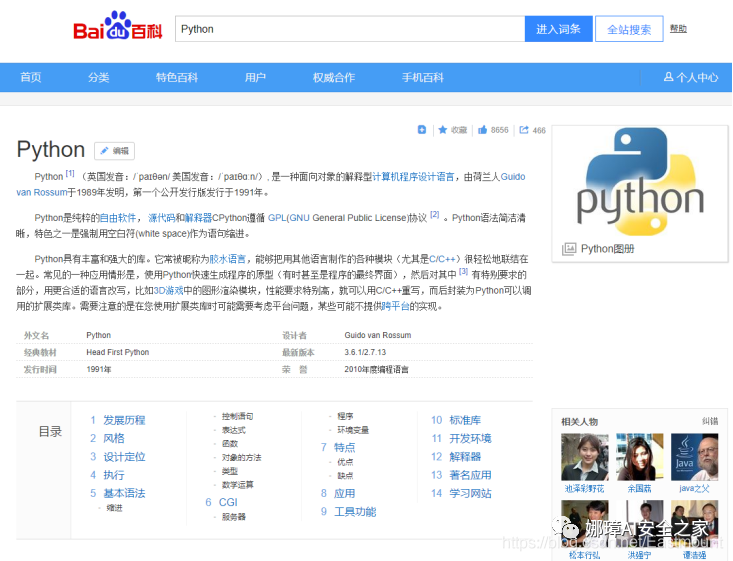Open the 权威合作 nav menu
Viewport: 733px width, 561px height.
(334, 77)
